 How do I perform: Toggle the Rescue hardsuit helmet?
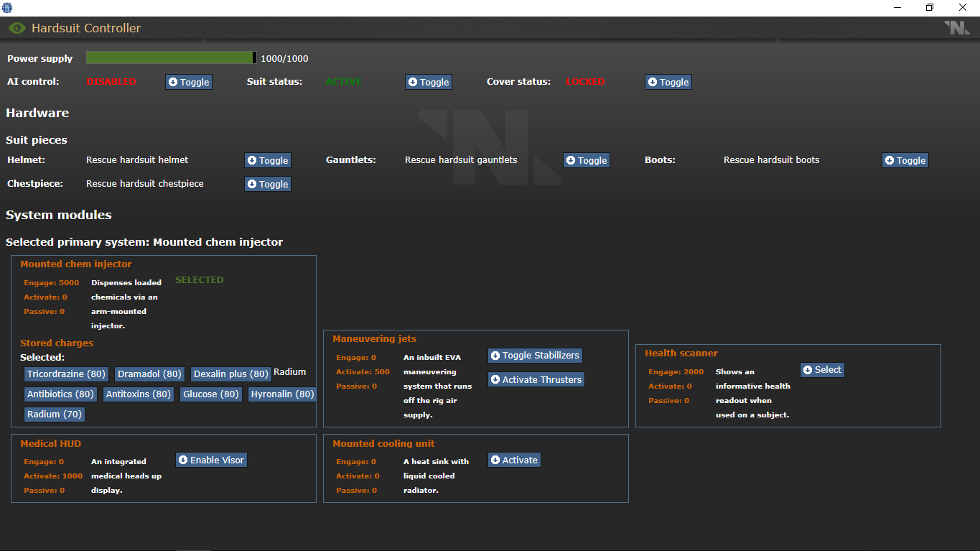[268, 160]
